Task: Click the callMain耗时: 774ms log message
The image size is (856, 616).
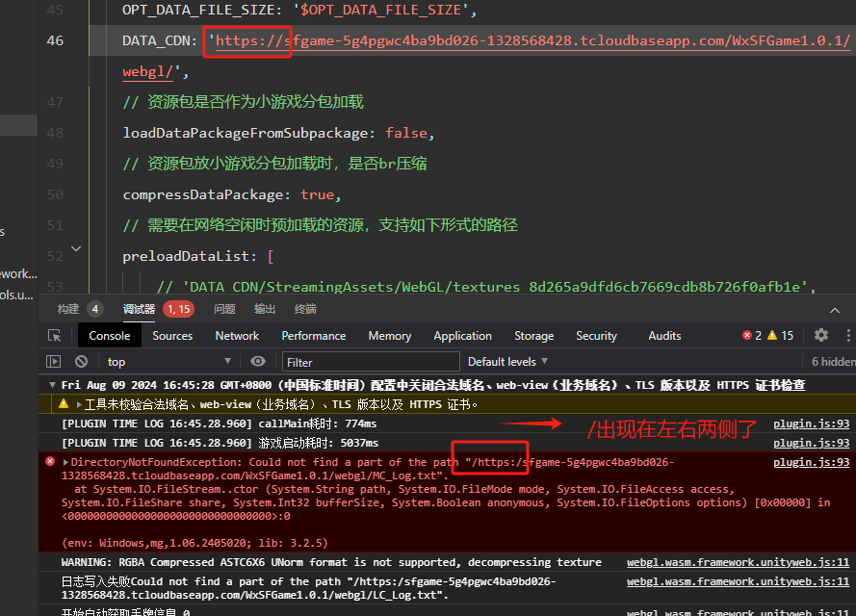Action: 317,423
